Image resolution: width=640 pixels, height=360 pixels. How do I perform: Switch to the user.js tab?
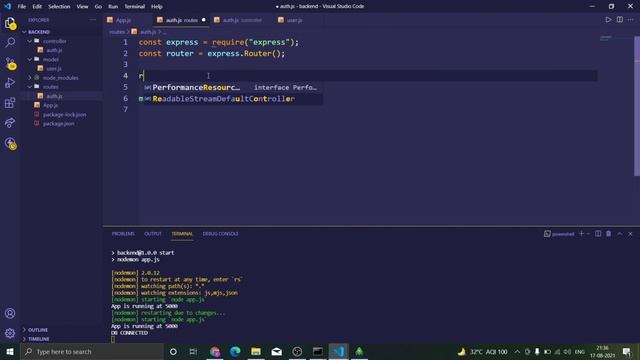click(294, 20)
